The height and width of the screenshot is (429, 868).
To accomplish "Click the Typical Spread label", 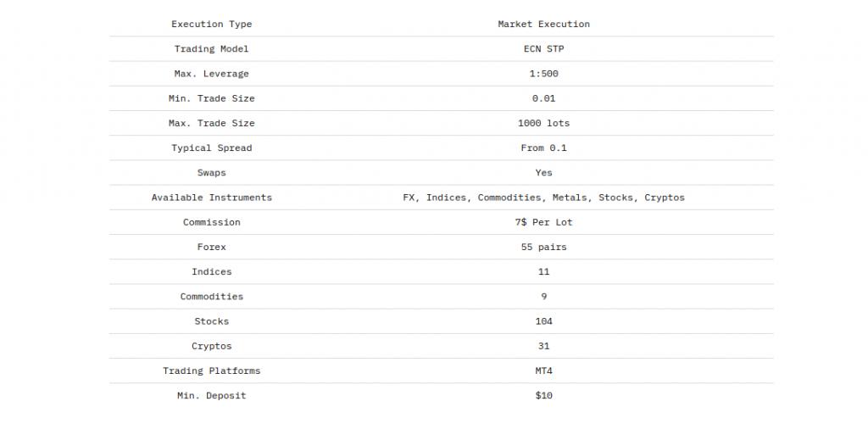I will coord(211,148).
